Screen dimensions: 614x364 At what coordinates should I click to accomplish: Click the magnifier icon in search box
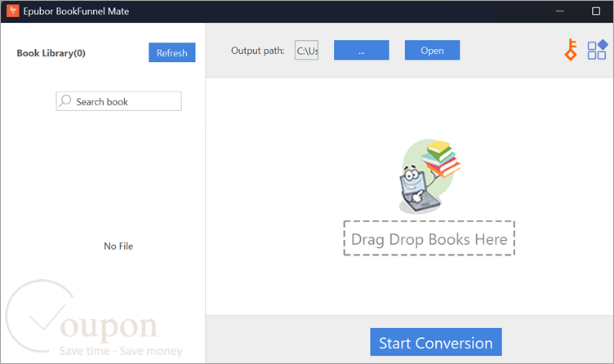click(x=65, y=101)
